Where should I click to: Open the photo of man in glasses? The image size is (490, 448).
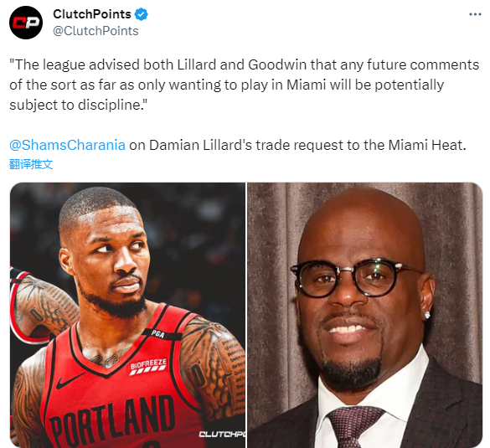[364, 315]
